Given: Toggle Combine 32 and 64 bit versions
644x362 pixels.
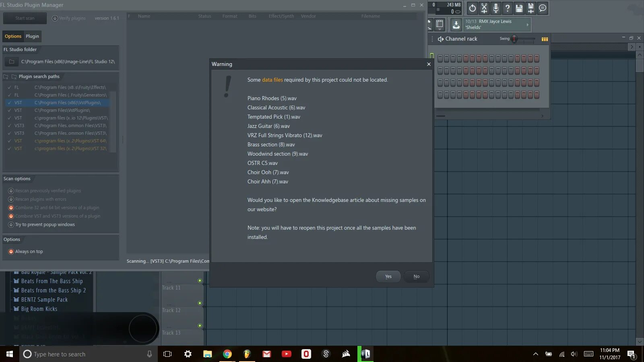Looking at the screenshot, I should pos(11,208).
